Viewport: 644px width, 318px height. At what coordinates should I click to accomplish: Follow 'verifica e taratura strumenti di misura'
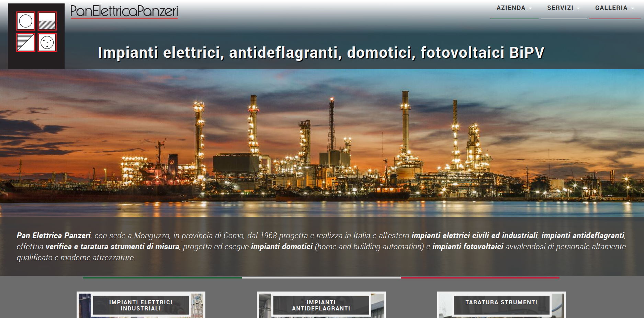point(112,246)
